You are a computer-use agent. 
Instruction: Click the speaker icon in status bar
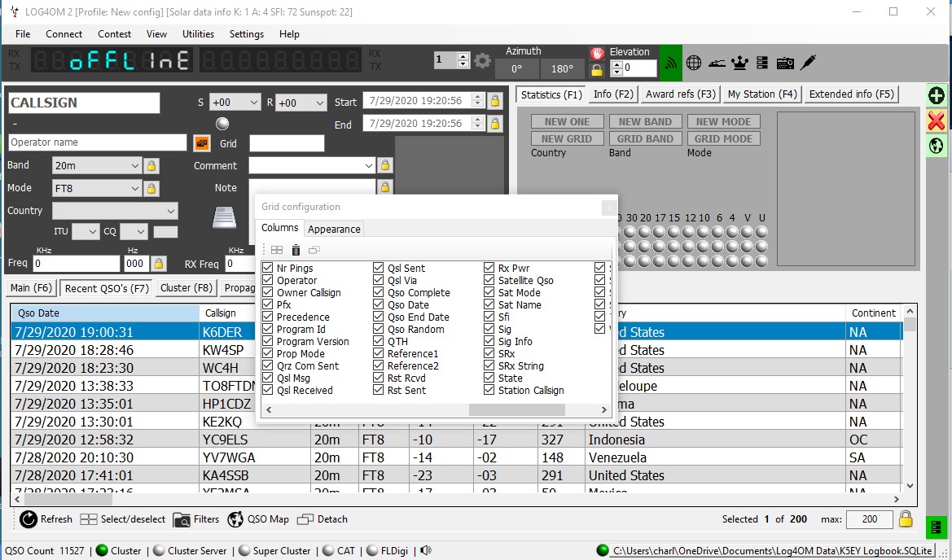coord(426,550)
